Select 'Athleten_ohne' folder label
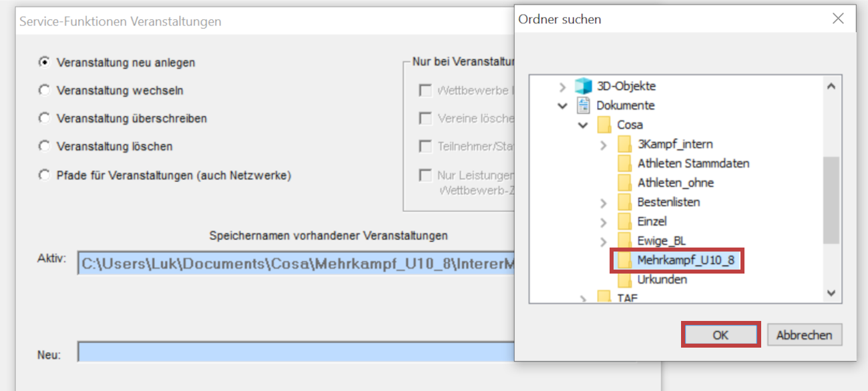This screenshot has height=391, width=868. (676, 183)
